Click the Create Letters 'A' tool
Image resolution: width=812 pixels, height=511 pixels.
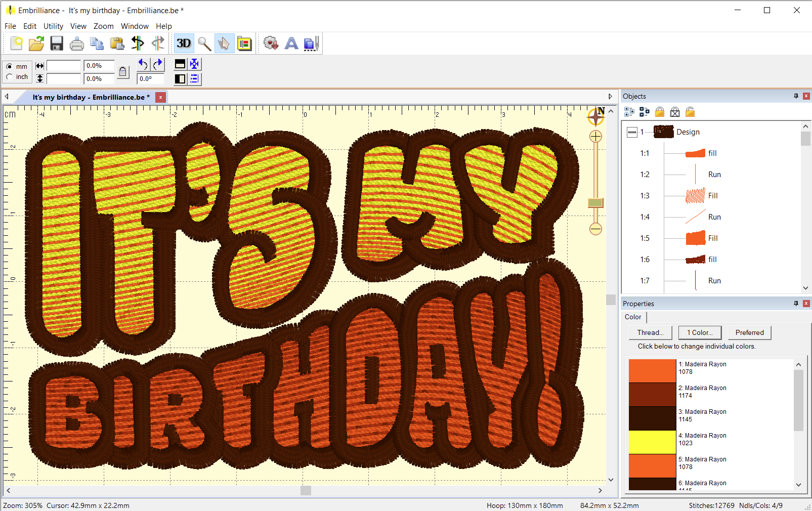click(x=291, y=44)
